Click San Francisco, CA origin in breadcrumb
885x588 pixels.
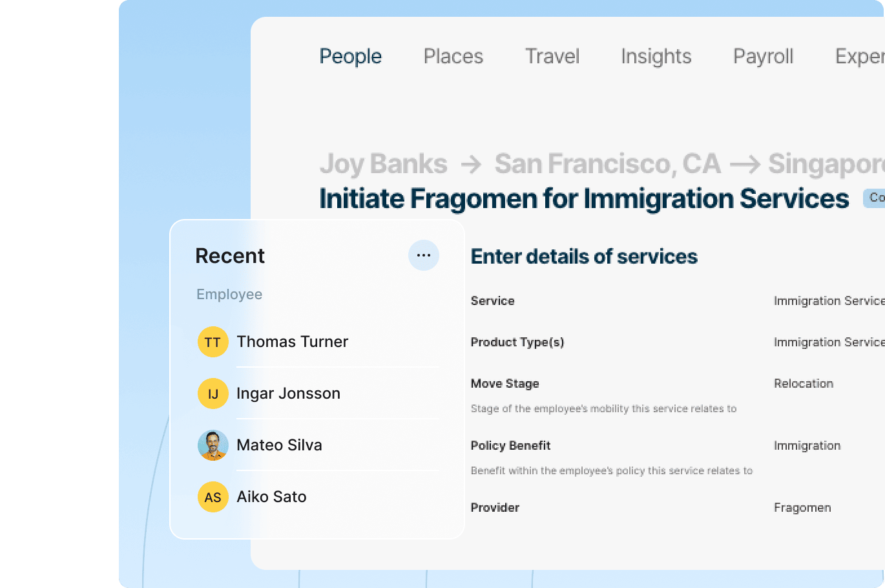coord(607,164)
